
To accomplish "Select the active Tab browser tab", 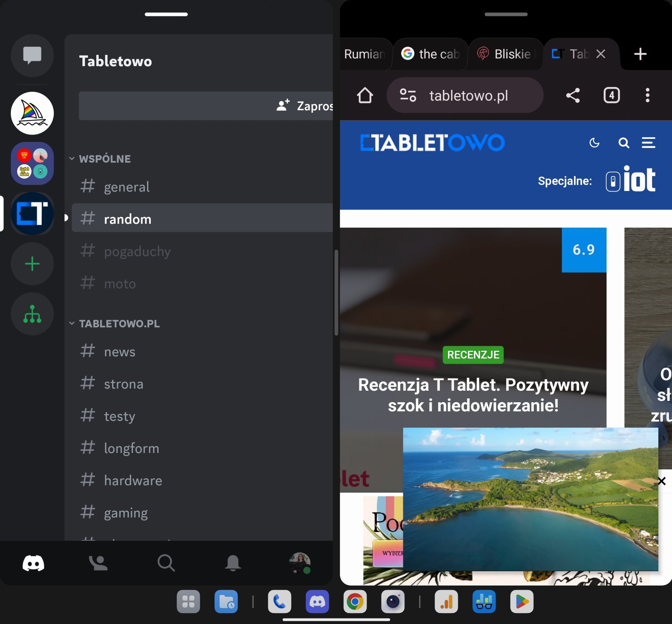I will [577, 54].
